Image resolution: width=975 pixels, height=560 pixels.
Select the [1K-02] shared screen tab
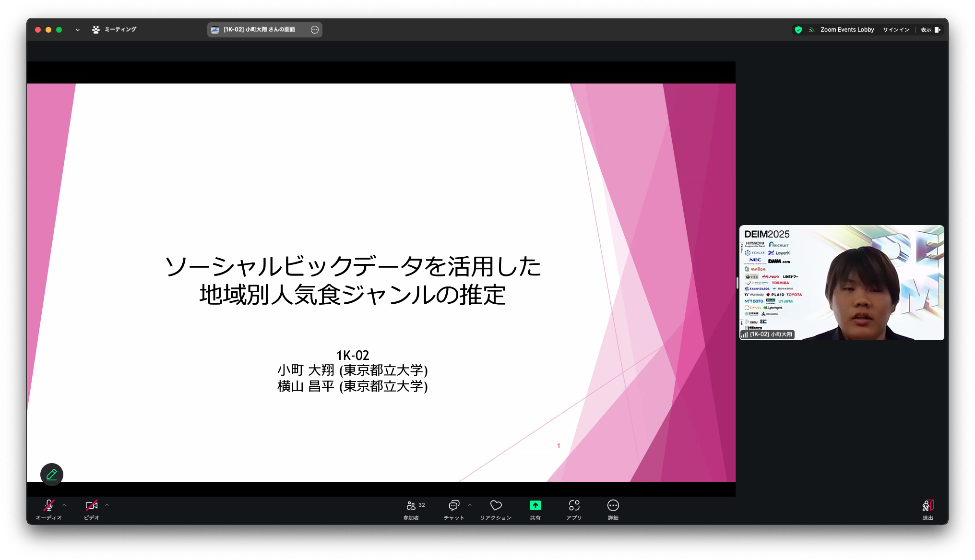pyautogui.click(x=259, y=30)
